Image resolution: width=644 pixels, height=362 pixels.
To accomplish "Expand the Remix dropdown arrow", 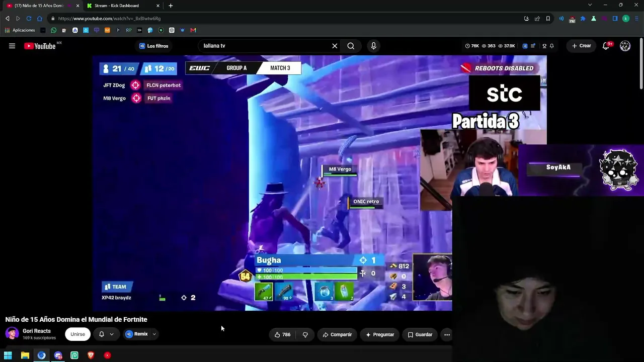I will pyautogui.click(x=154, y=334).
